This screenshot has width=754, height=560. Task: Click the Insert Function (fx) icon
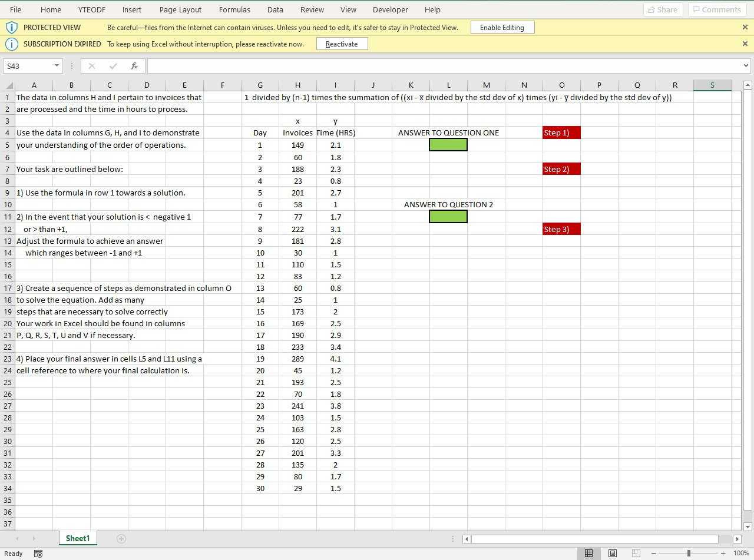(x=134, y=65)
